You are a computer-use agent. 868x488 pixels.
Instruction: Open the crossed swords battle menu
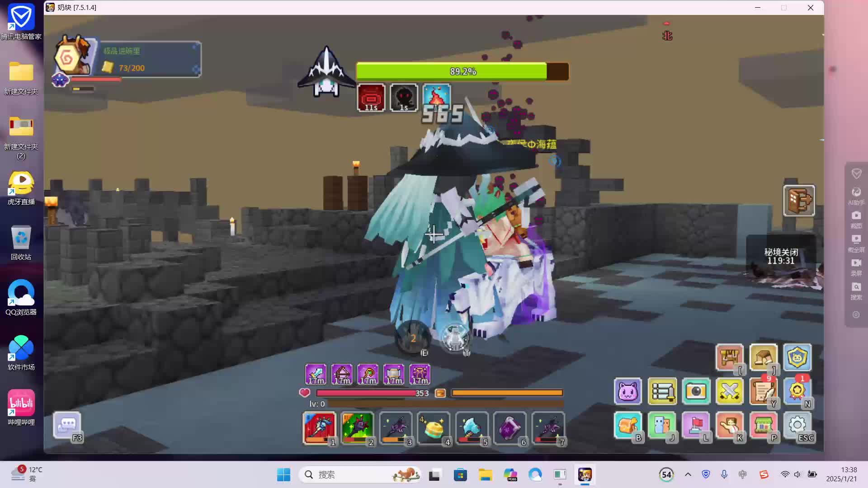[729, 391]
